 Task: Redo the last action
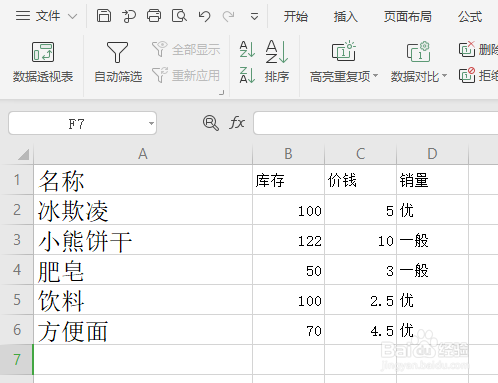[229, 16]
